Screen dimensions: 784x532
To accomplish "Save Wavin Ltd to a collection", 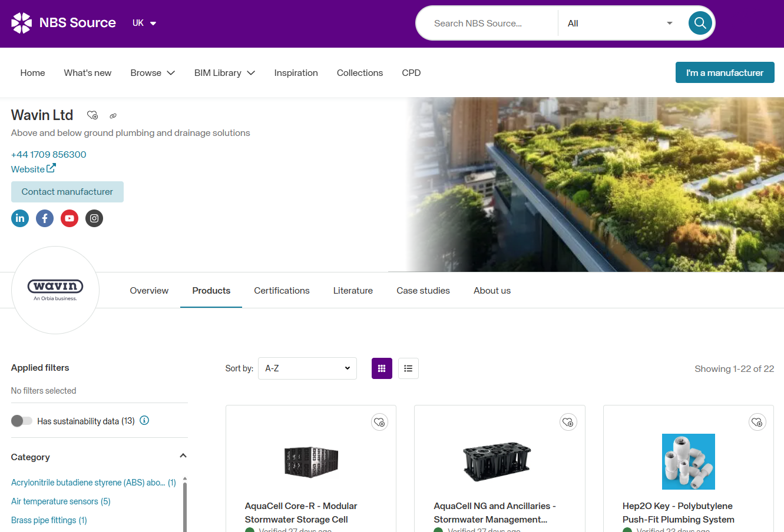I will point(92,115).
